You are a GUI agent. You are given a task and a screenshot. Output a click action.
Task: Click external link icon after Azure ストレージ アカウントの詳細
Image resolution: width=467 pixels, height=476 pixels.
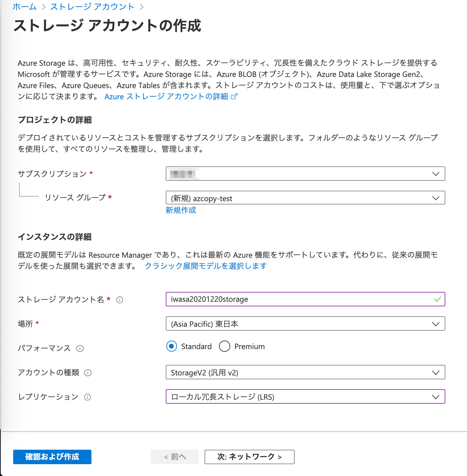(234, 97)
